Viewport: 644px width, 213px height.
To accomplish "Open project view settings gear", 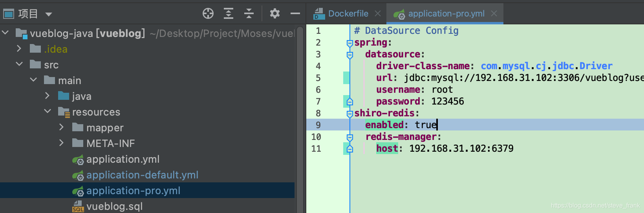I will click(275, 14).
